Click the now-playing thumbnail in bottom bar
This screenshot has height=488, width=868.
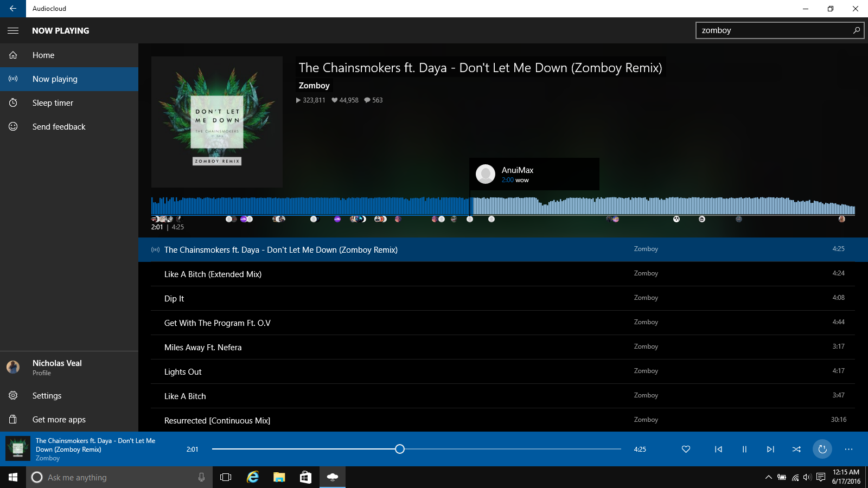tap(18, 449)
